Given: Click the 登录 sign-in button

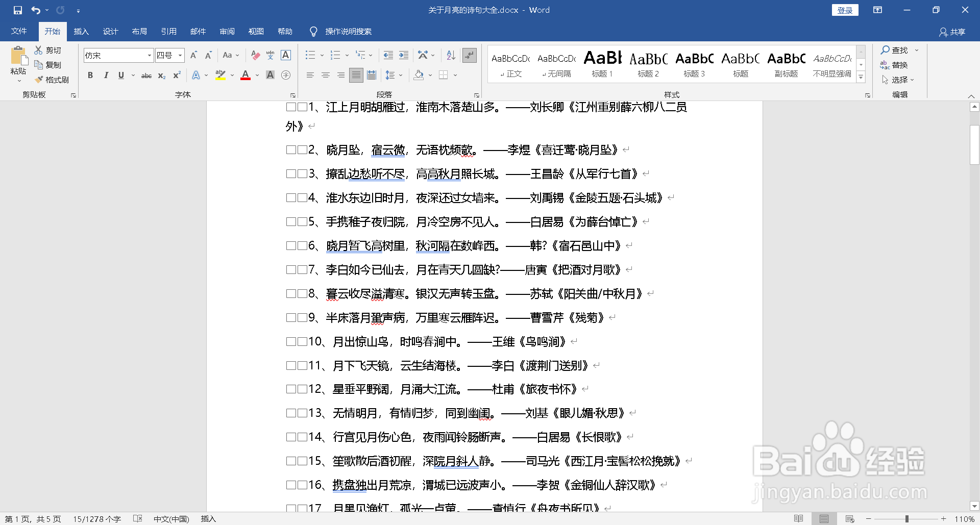Looking at the screenshot, I should pos(845,10).
